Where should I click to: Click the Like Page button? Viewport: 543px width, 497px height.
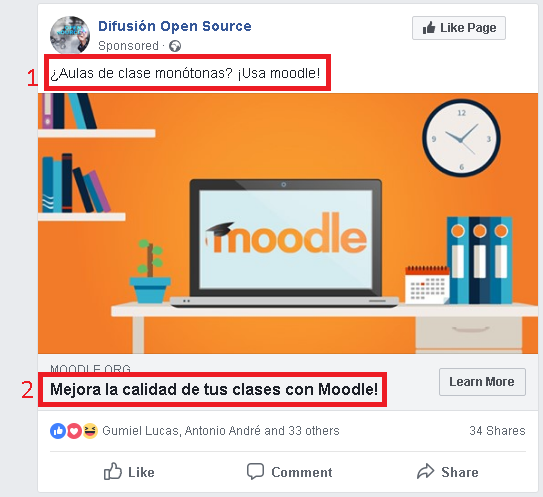[x=459, y=28]
